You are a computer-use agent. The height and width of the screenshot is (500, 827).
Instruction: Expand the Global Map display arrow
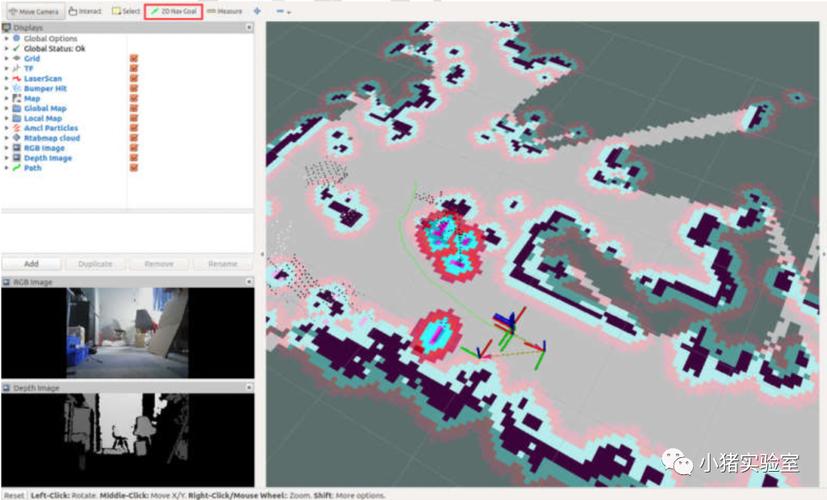[x=6, y=108]
